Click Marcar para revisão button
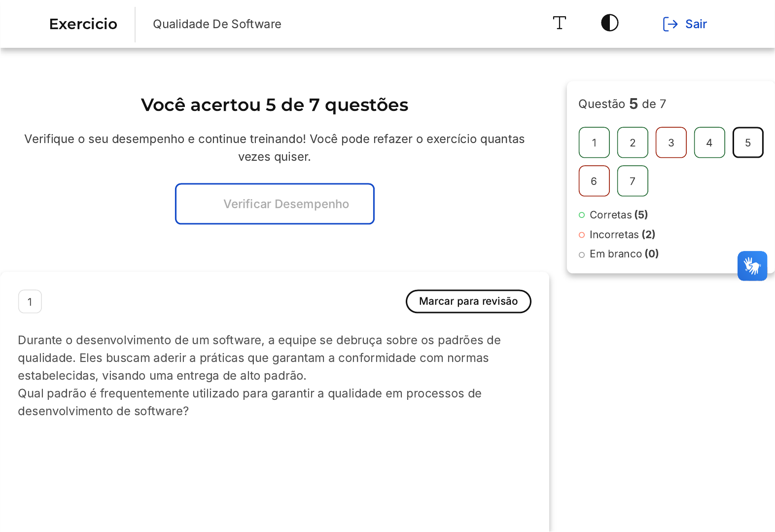 click(468, 301)
